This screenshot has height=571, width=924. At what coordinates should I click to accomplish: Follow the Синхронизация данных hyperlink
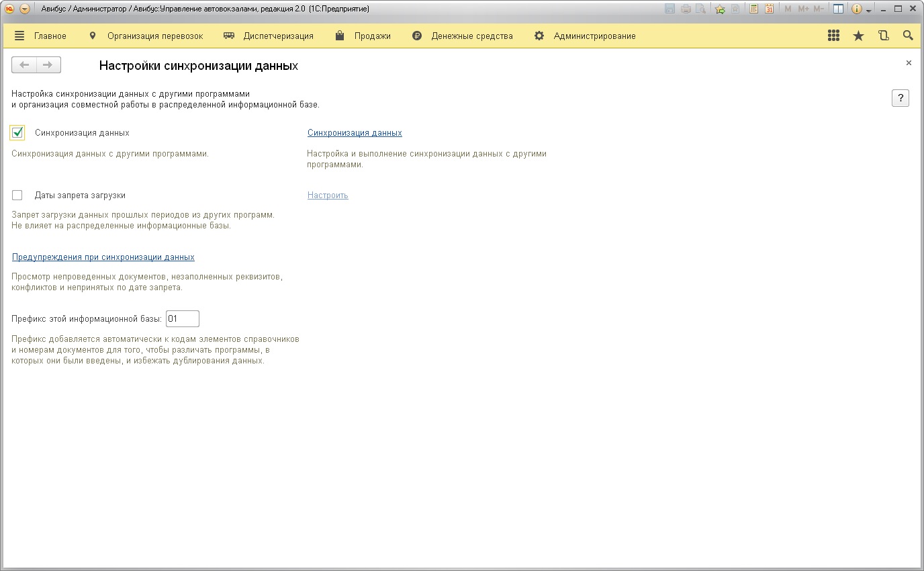tap(355, 133)
